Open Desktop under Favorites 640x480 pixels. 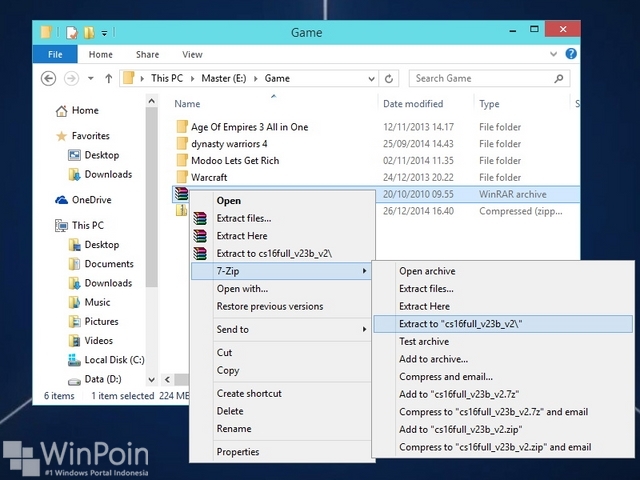coord(102,155)
